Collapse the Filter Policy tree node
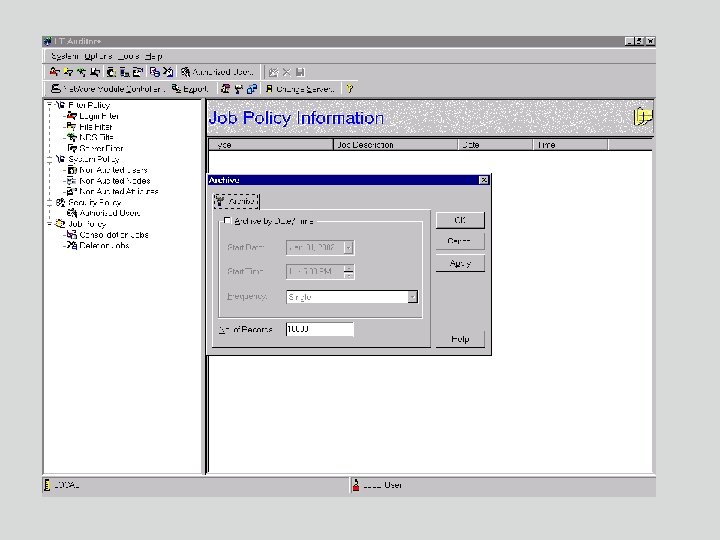The height and width of the screenshot is (540, 720). click(x=50, y=105)
